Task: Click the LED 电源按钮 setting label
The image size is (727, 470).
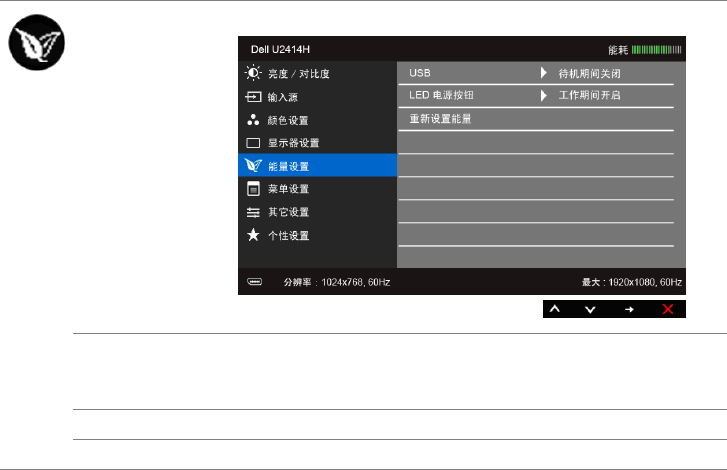Action: coord(441,95)
